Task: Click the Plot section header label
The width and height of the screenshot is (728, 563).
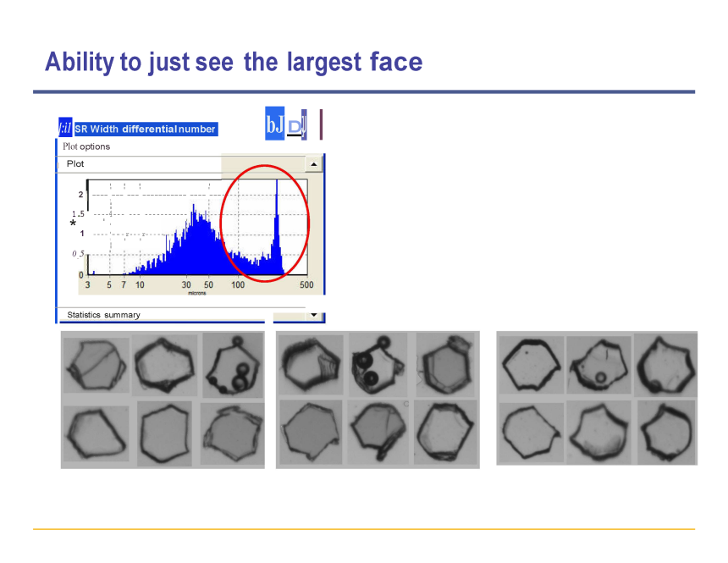Action: point(75,163)
